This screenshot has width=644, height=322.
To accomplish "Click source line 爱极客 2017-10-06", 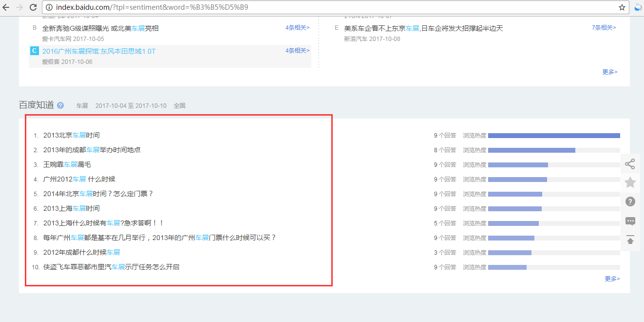I will tap(67, 61).
